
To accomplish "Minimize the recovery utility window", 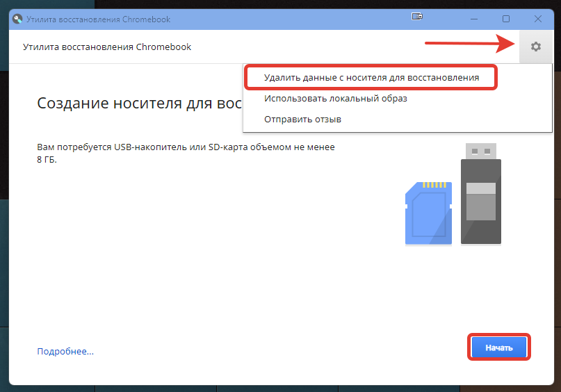I will [x=474, y=19].
